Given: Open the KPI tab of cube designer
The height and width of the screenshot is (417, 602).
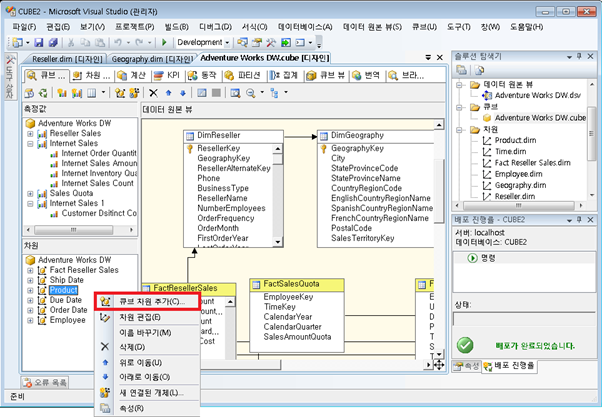Looking at the screenshot, I should click(167, 76).
